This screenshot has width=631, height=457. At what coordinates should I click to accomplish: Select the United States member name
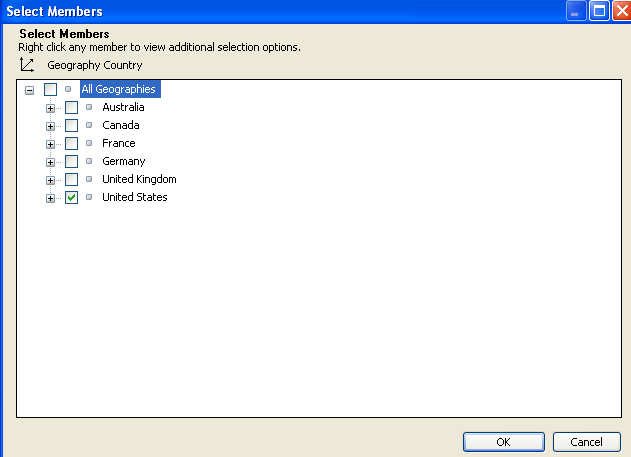(x=135, y=197)
